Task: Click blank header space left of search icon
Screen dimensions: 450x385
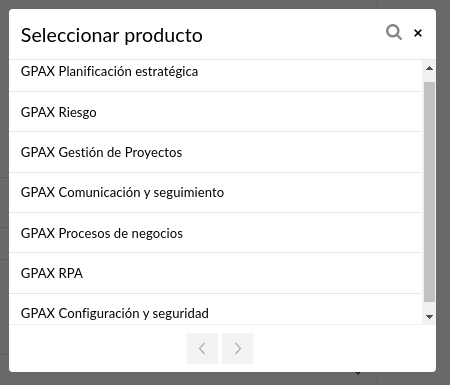Action: [293, 34]
